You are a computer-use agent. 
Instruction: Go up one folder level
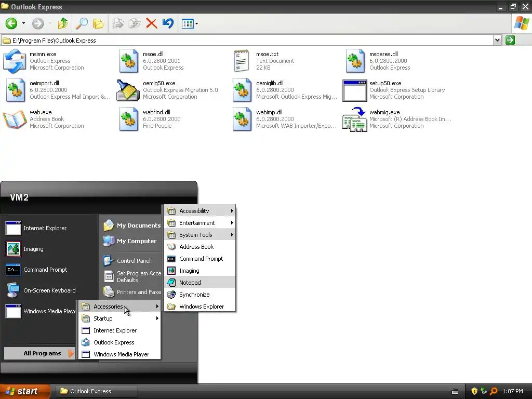click(x=63, y=23)
